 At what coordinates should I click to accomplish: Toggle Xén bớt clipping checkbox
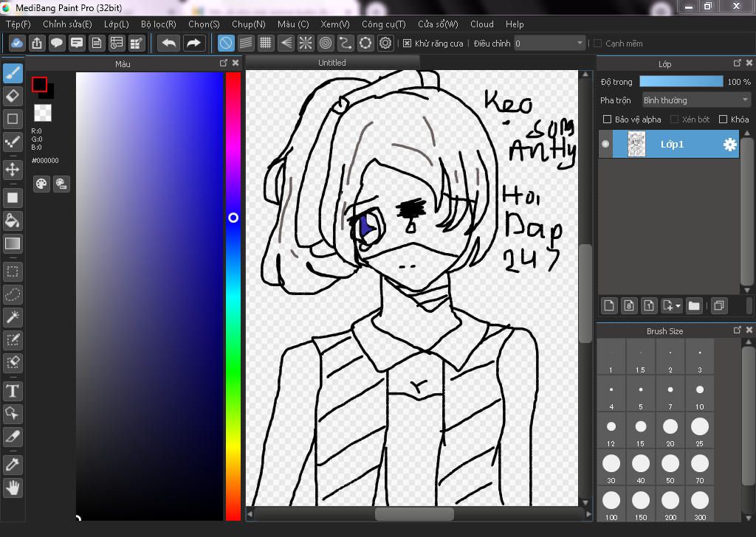point(675,119)
